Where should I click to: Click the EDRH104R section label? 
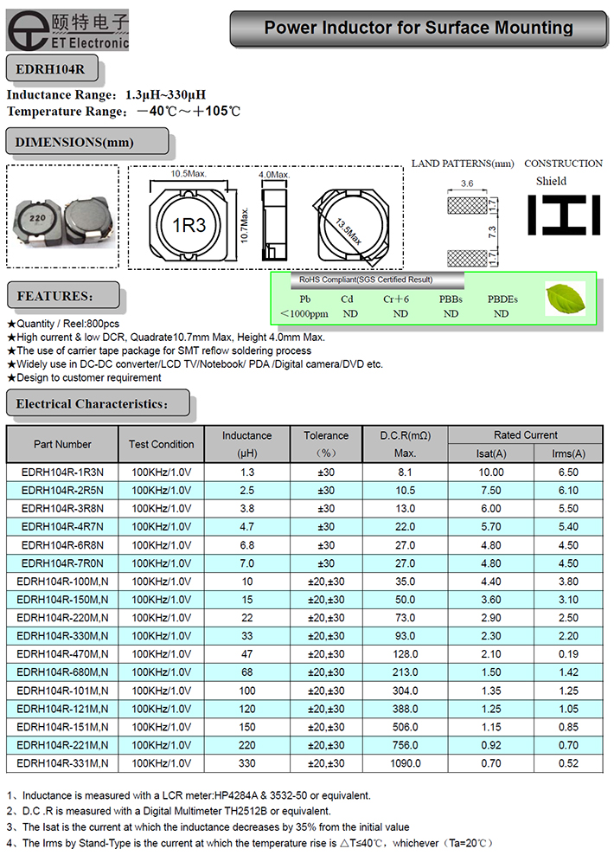[50, 68]
